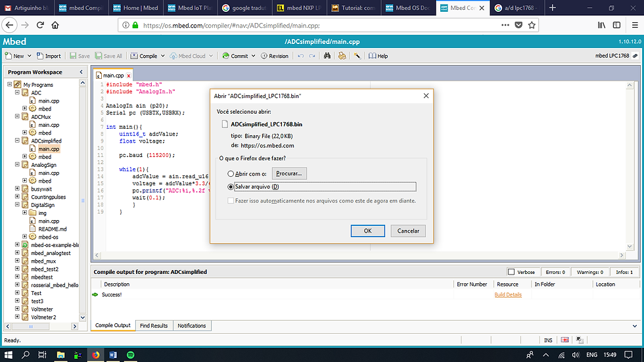This screenshot has width=644, height=362.
Task: Select README.md in DigitalSign
Action: (x=52, y=229)
